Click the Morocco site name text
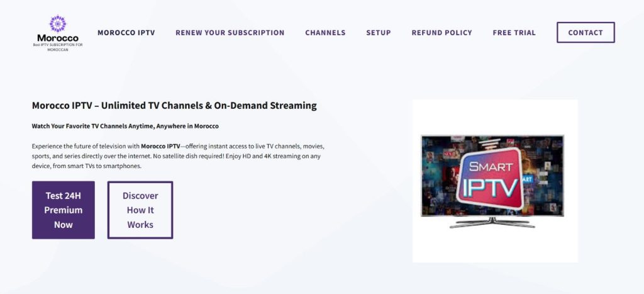 (58, 38)
